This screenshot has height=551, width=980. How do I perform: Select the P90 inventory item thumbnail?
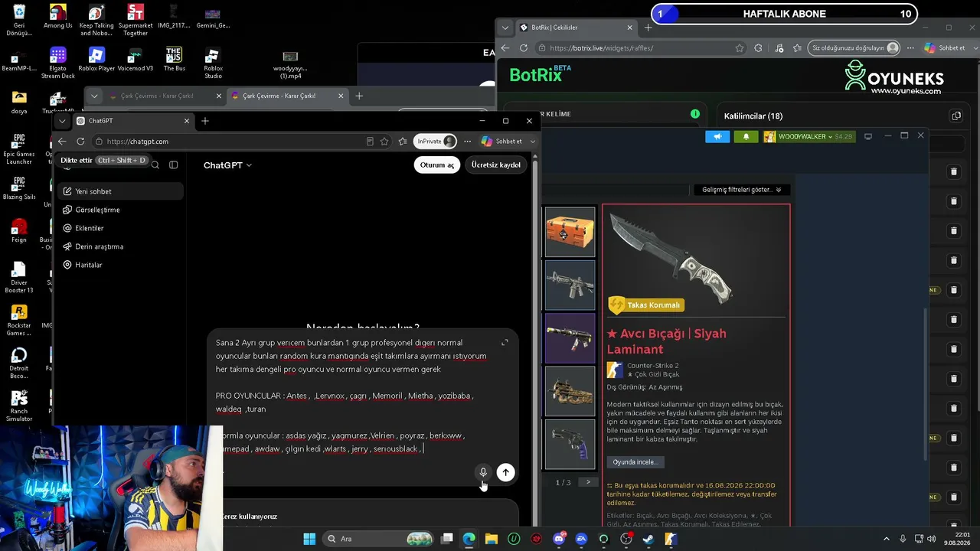[570, 391]
